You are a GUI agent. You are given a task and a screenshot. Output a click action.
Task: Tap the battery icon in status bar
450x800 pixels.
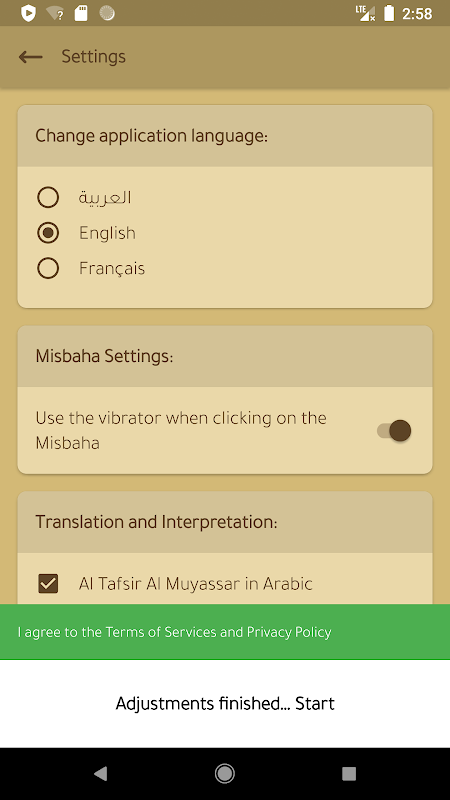point(389,13)
